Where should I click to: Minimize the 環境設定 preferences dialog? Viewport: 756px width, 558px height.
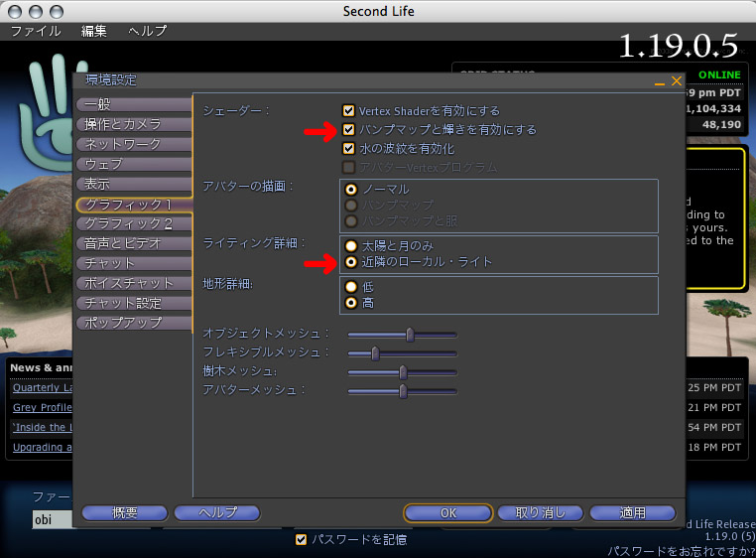pyautogui.click(x=660, y=83)
